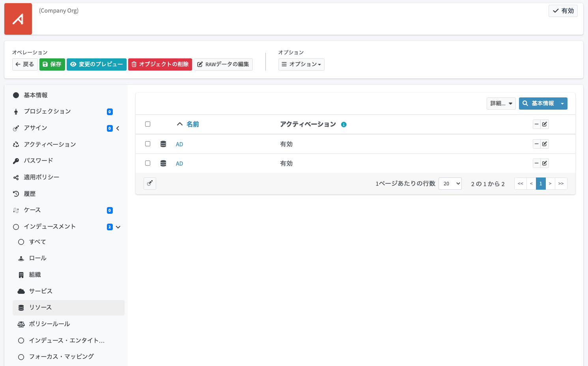Toggle the select-all checkbox in table header
The height and width of the screenshot is (366, 588).
coord(148,124)
